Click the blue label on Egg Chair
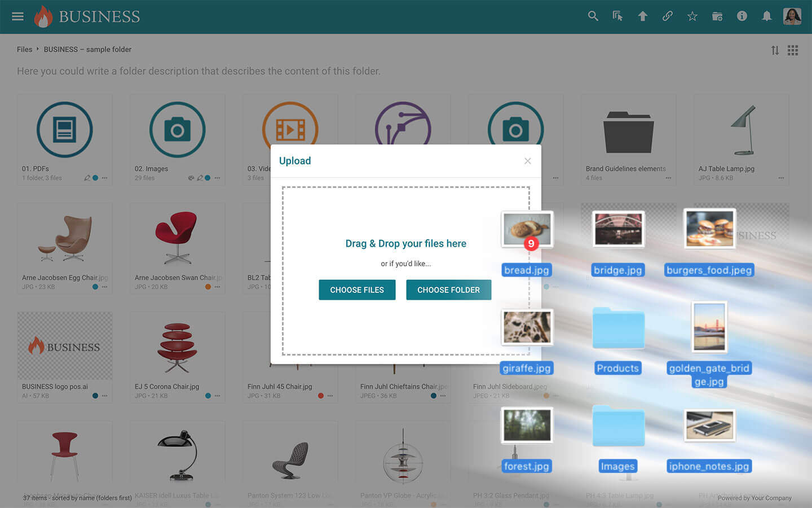 (x=95, y=287)
